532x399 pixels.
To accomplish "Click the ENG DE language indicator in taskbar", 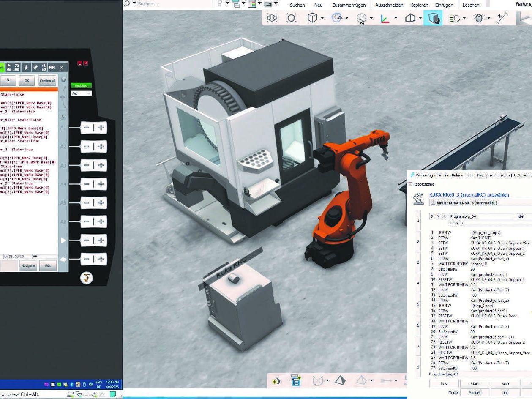I will click(x=99, y=384).
